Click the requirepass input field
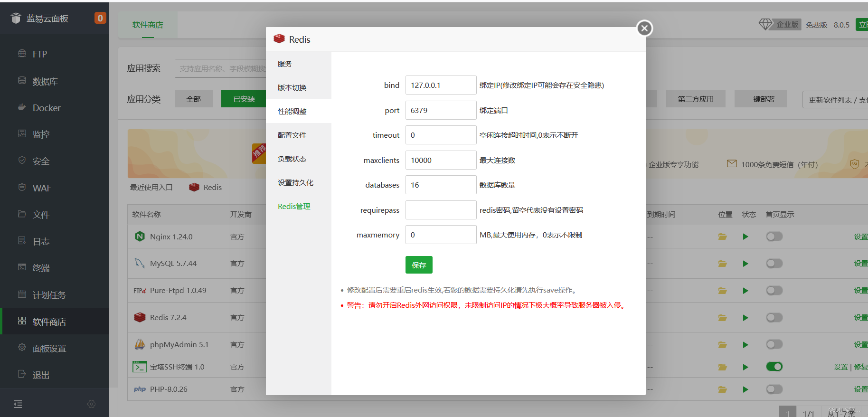 pos(441,210)
